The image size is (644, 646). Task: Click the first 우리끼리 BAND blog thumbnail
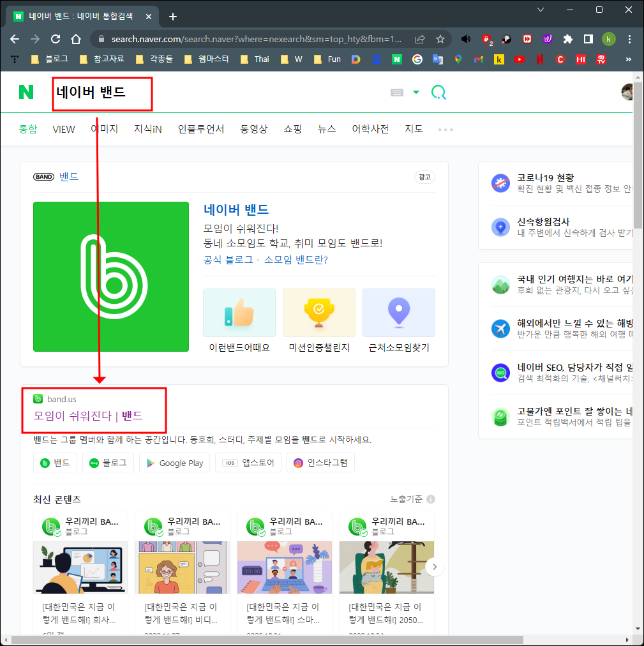80,567
